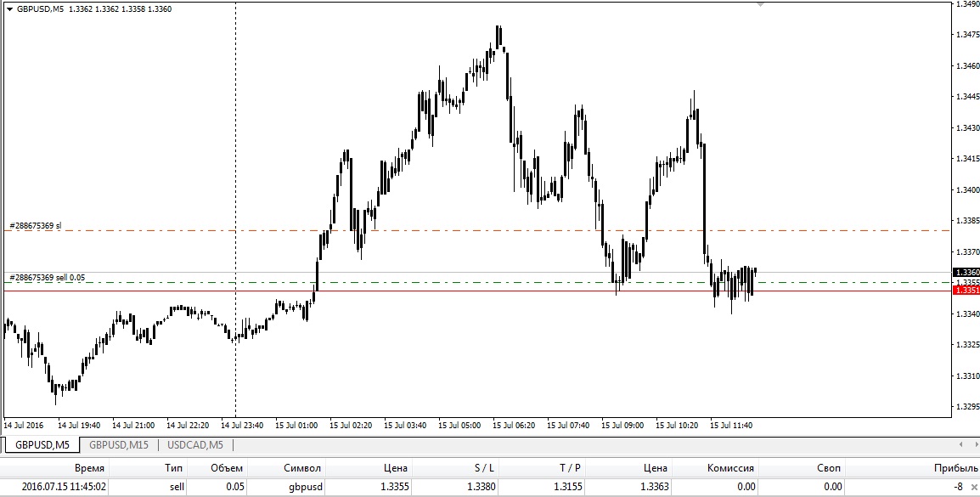Click the stop loss cell 1.3380
Screen dimensions: 980x497
tap(482, 486)
